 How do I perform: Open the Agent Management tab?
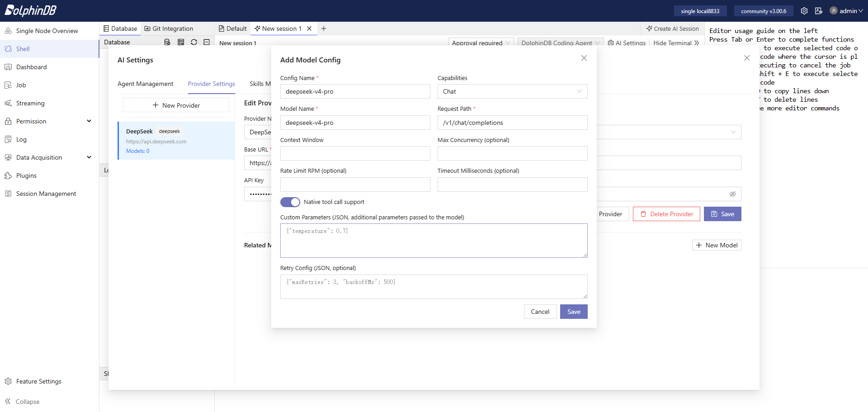pyautogui.click(x=146, y=84)
